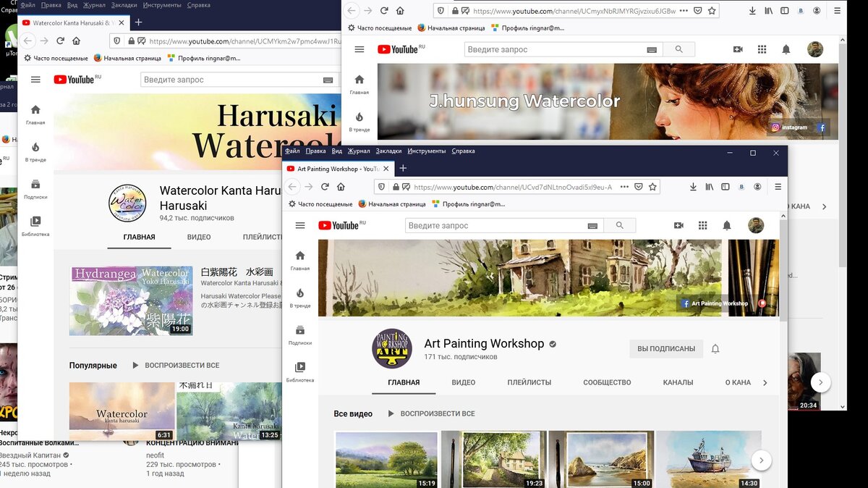This screenshot has height=488, width=868.
Task: Open the 15:00 seashore video thumbnail
Action: click(x=601, y=459)
